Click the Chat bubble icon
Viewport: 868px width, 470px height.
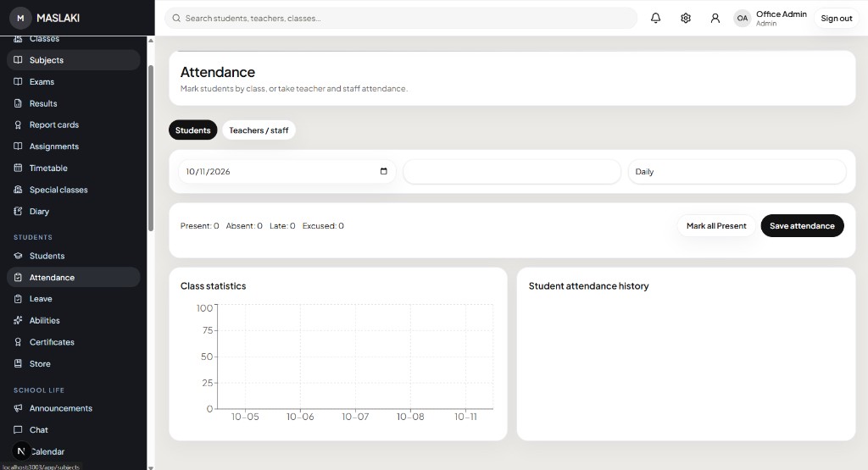coord(19,429)
